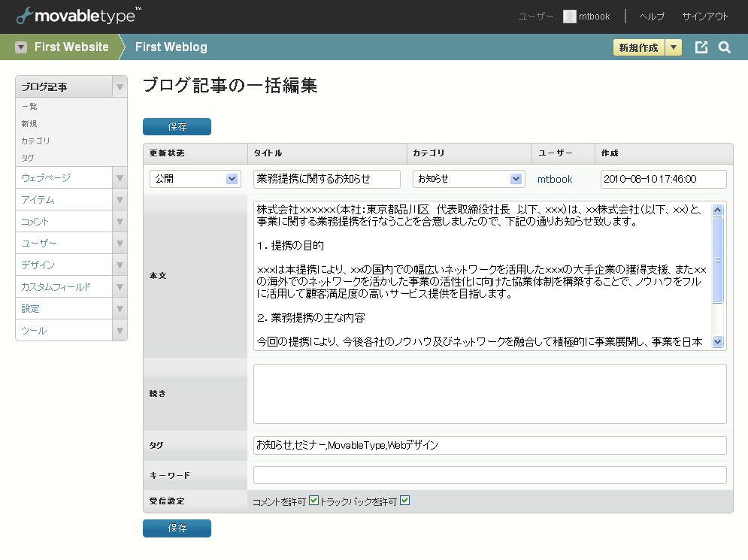The height and width of the screenshot is (560, 748).
Task: Open the ユーザー sidebar menu
Action: click(x=64, y=244)
